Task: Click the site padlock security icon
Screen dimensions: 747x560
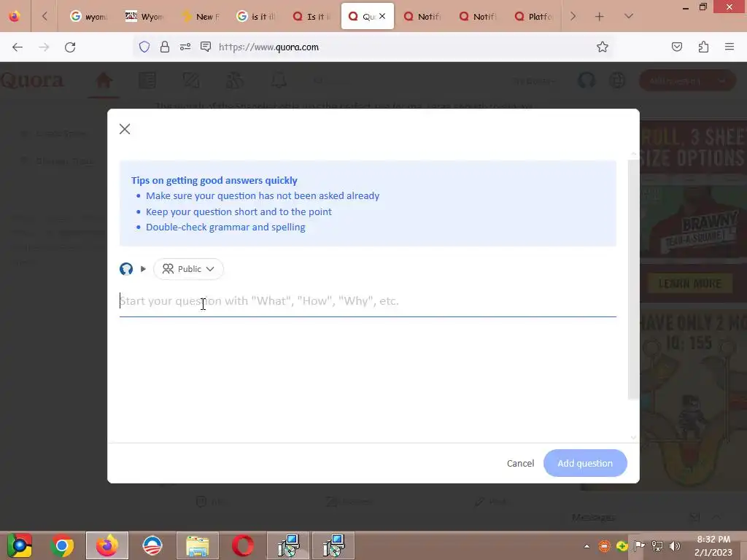Action: click(x=165, y=47)
